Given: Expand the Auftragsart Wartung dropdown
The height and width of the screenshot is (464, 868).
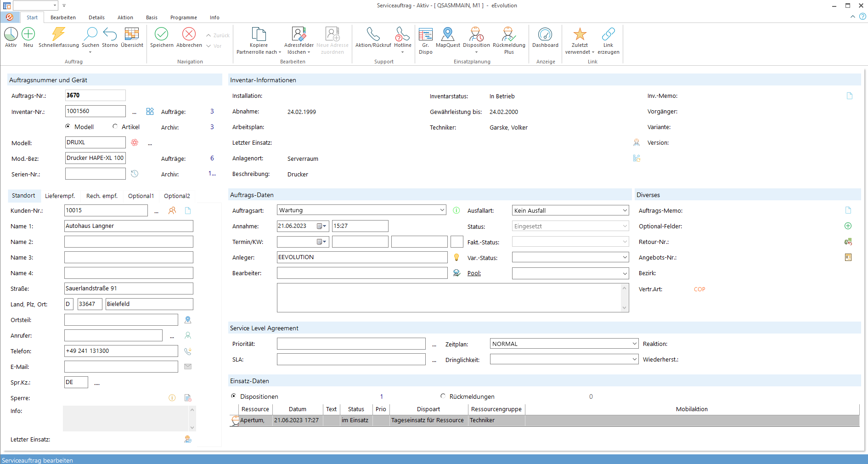Looking at the screenshot, I should [x=442, y=210].
